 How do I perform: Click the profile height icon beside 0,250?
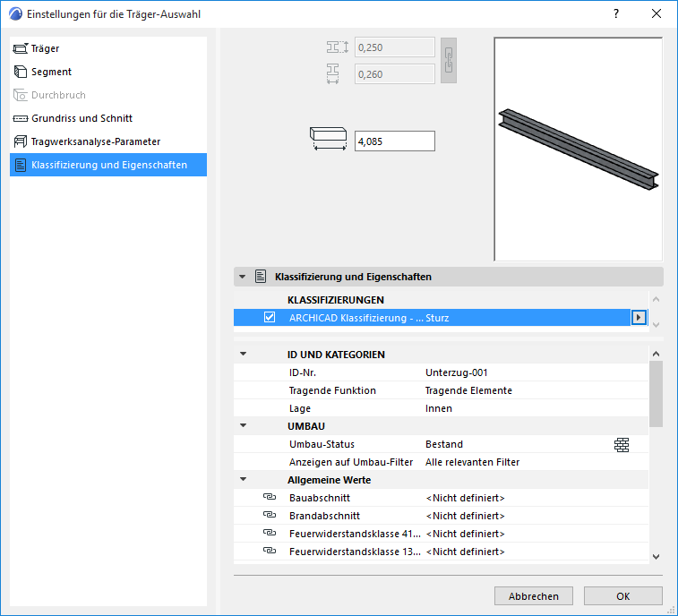(338, 47)
